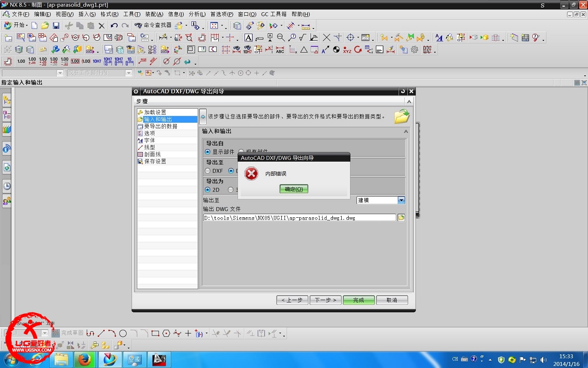
Task: Click the < 上一步 back button
Action: click(292, 300)
